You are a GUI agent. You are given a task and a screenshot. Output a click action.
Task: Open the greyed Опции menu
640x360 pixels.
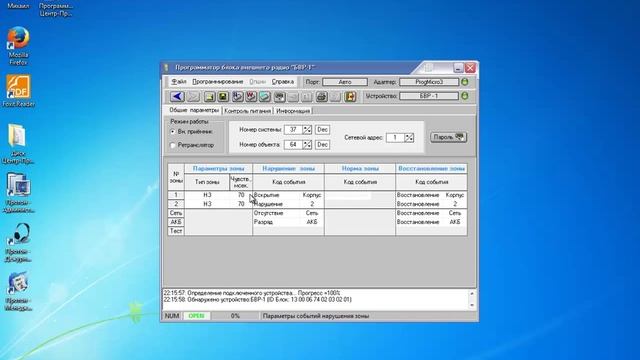pyautogui.click(x=257, y=82)
